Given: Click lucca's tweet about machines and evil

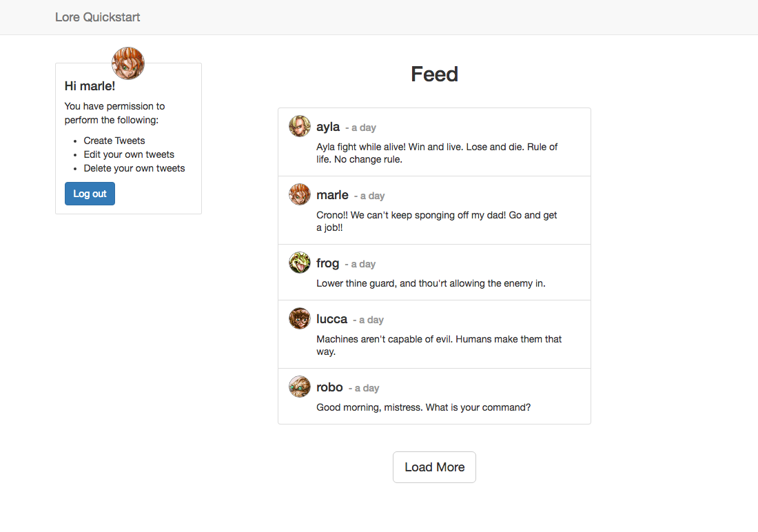Looking at the screenshot, I should click(439, 345).
